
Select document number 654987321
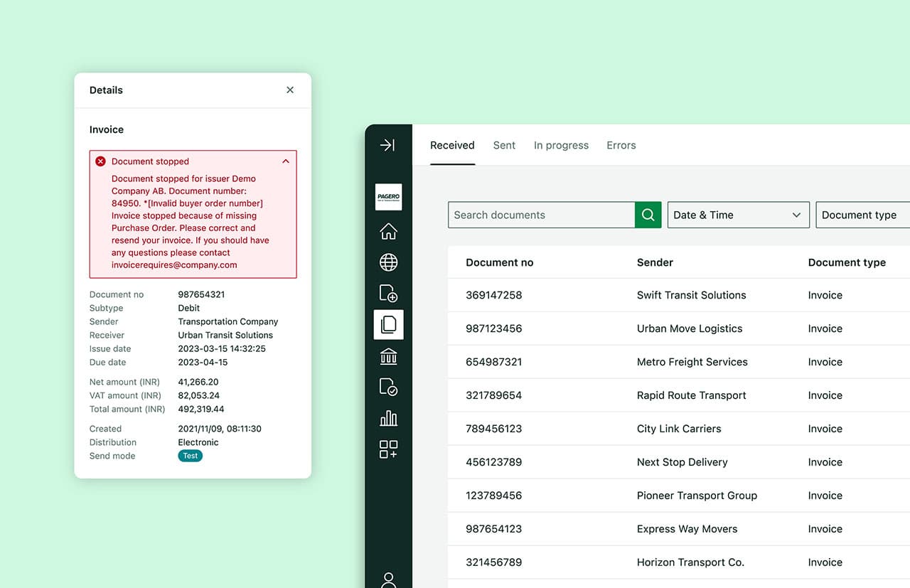[493, 362]
